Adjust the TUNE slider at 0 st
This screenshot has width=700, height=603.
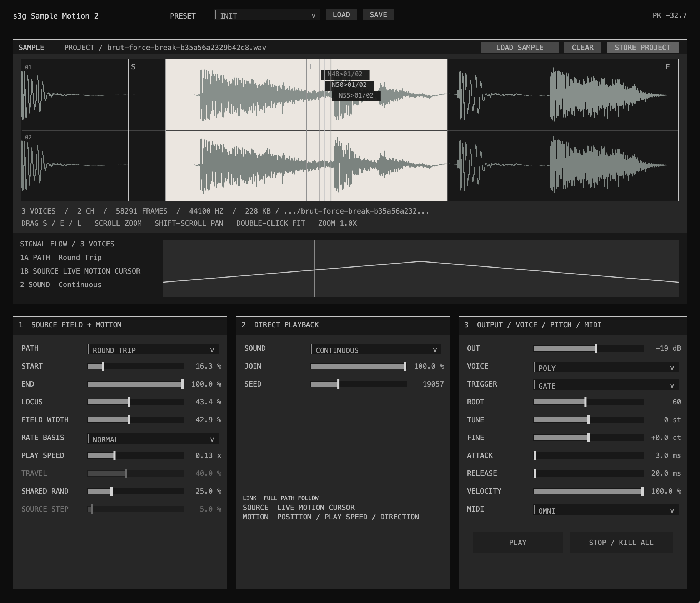click(x=589, y=420)
